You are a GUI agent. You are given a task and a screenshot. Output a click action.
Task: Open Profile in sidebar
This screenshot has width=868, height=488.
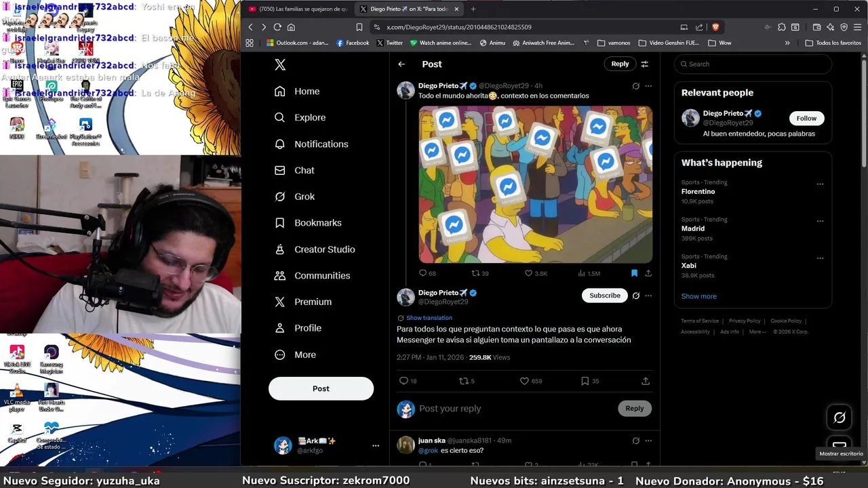click(x=298, y=328)
